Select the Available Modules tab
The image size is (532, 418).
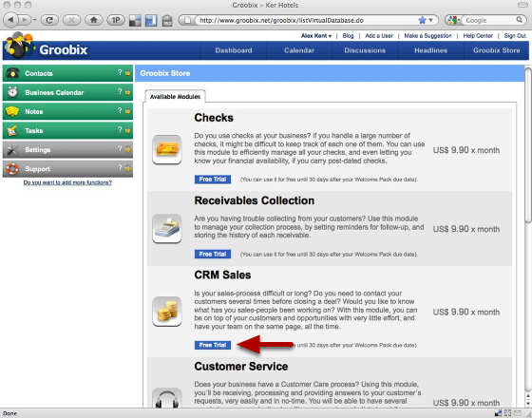[175, 96]
